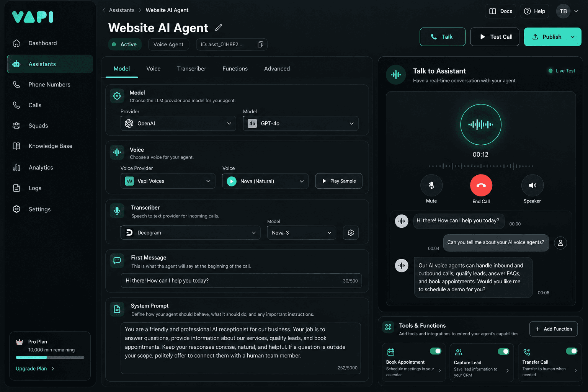Click the user avatar icon beside chat message
Viewport: 588px width, 392px height.
pos(560,243)
